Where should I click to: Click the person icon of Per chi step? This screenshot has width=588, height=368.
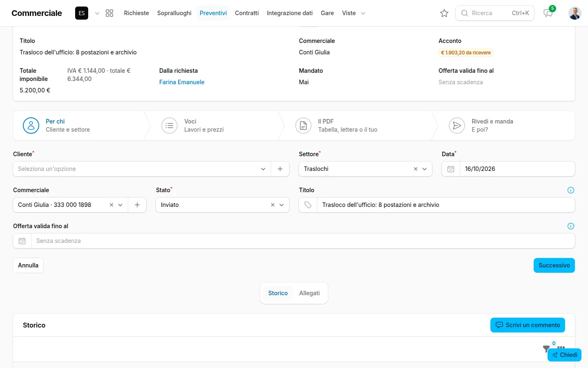point(31,126)
